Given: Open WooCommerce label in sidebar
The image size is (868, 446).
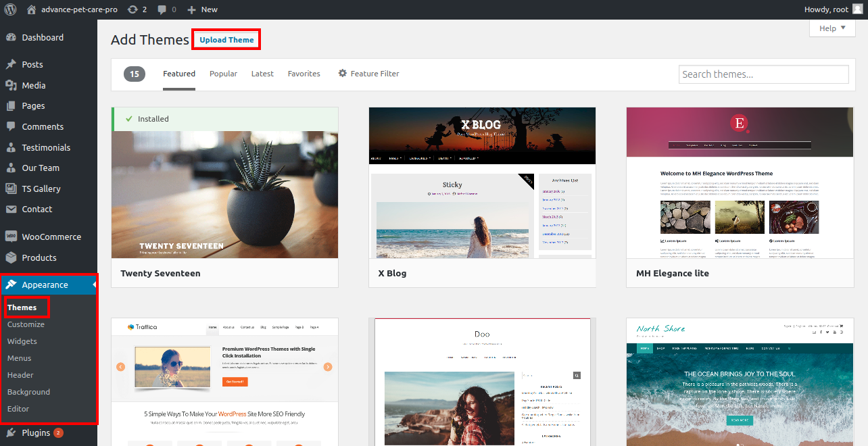Looking at the screenshot, I should tap(51, 237).
